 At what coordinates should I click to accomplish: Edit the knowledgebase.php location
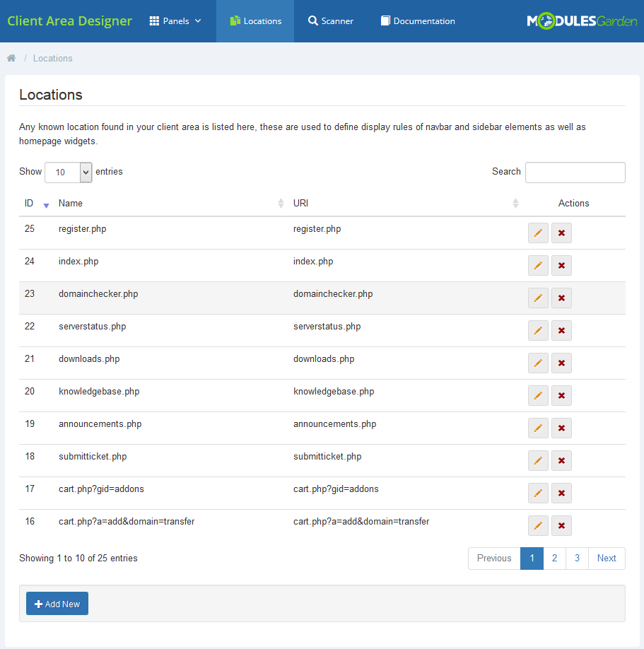[x=538, y=396]
